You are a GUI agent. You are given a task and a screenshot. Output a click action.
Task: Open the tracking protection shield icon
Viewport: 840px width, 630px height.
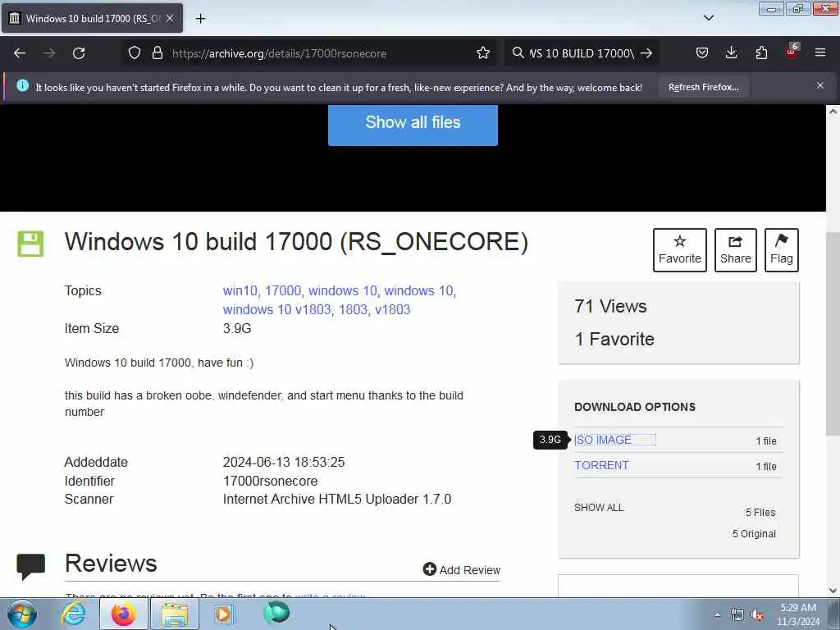click(x=135, y=53)
